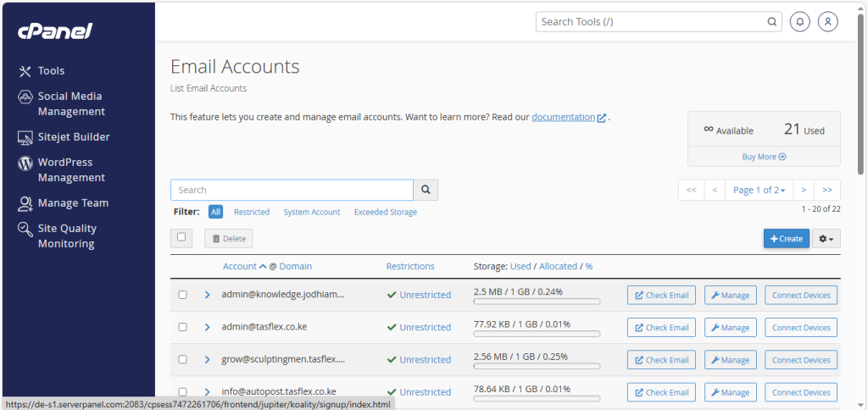Select checkbox for admin@tasflex.co.ke

(x=182, y=327)
